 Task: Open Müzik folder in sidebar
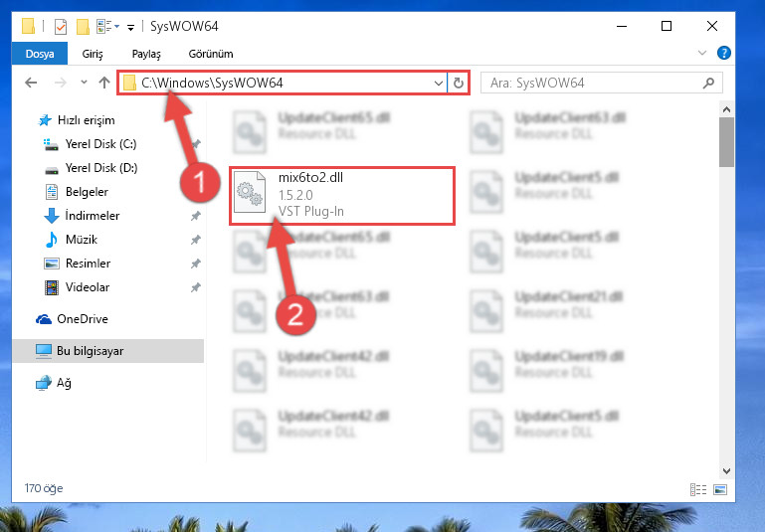coord(82,240)
